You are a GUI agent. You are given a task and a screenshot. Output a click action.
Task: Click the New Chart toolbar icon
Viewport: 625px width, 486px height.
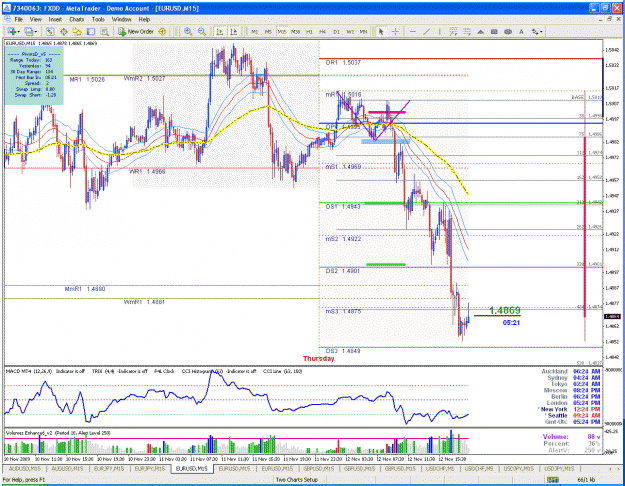click(11, 31)
